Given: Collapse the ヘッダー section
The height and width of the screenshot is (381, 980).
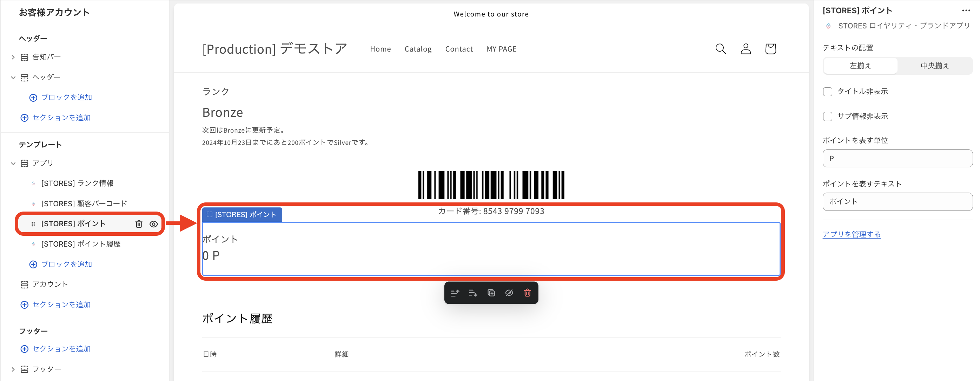Looking at the screenshot, I should click(13, 77).
